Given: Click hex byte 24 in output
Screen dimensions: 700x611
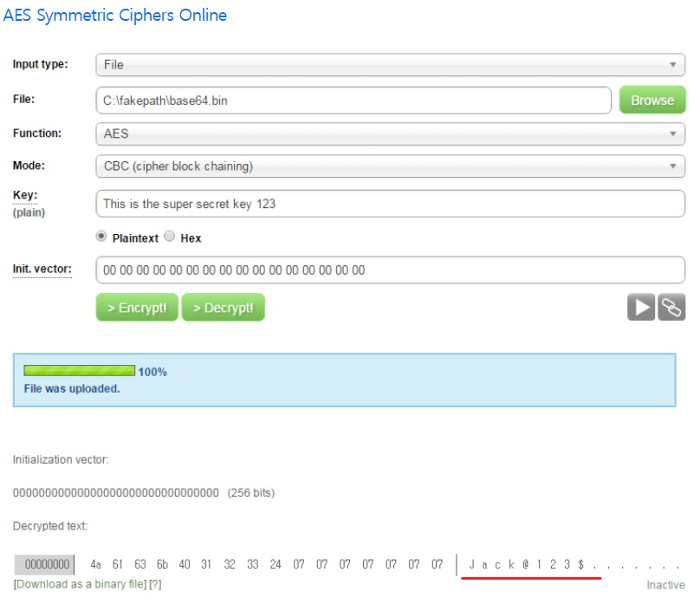Looking at the screenshot, I should [275, 564].
